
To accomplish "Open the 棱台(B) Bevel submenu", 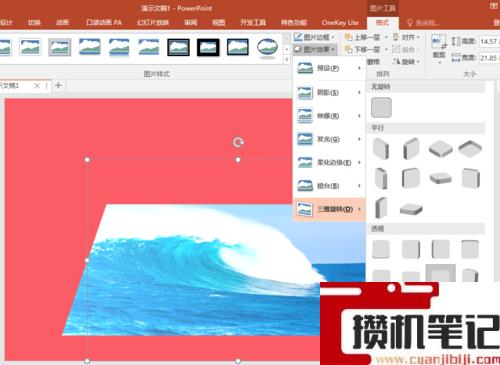I will point(329,186).
